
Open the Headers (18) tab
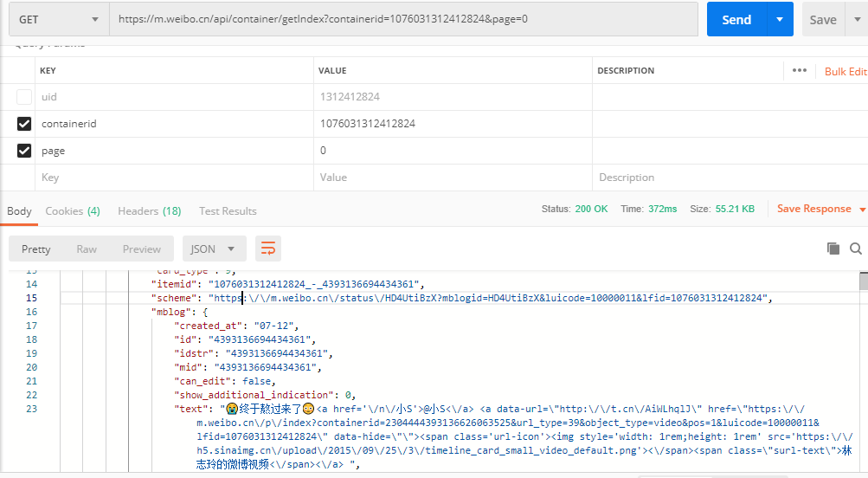(x=150, y=211)
